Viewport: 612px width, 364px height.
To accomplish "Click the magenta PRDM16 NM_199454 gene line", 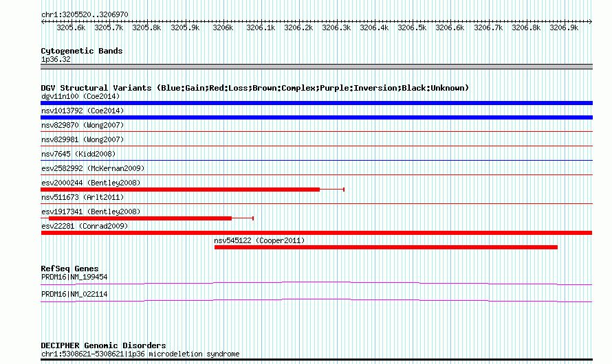I will coord(316,283).
